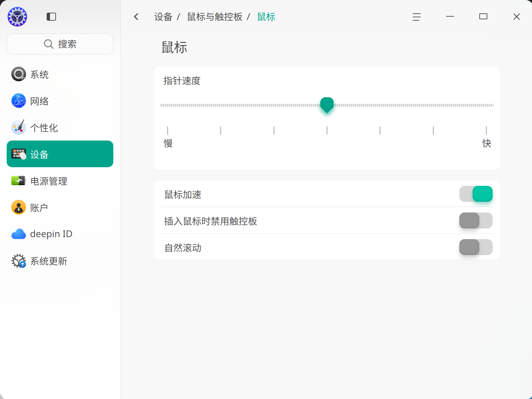Click the 电源管理 battery icon
This screenshot has width=532, height=399.
[19, 181]
